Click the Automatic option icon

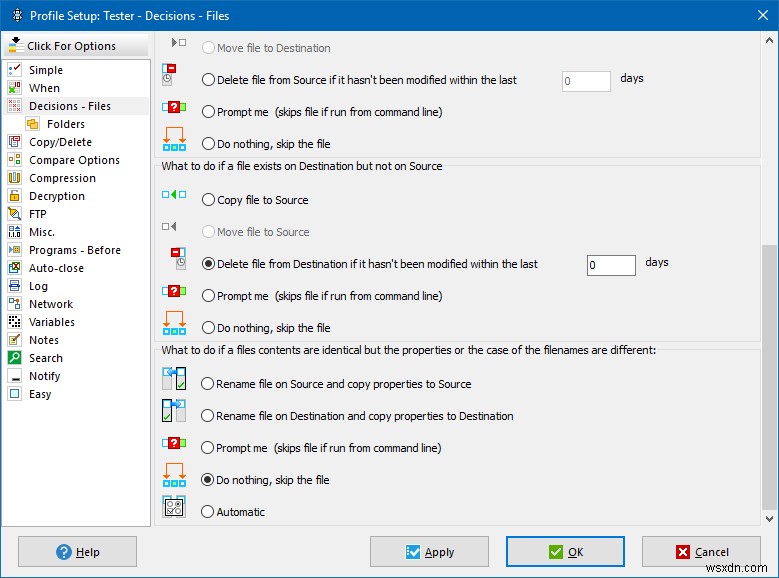pyautogui.click(x=174, y=507)
